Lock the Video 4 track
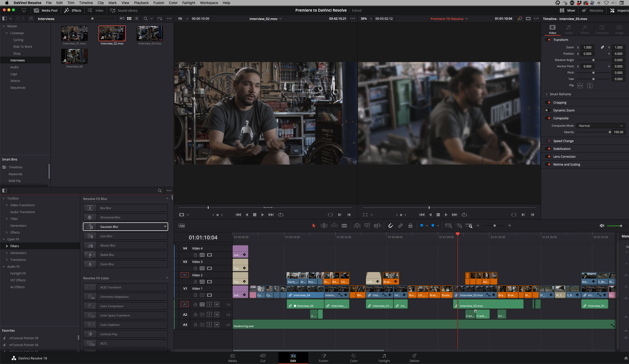This screenshot has width=629, height=364. tap(195, 255)
